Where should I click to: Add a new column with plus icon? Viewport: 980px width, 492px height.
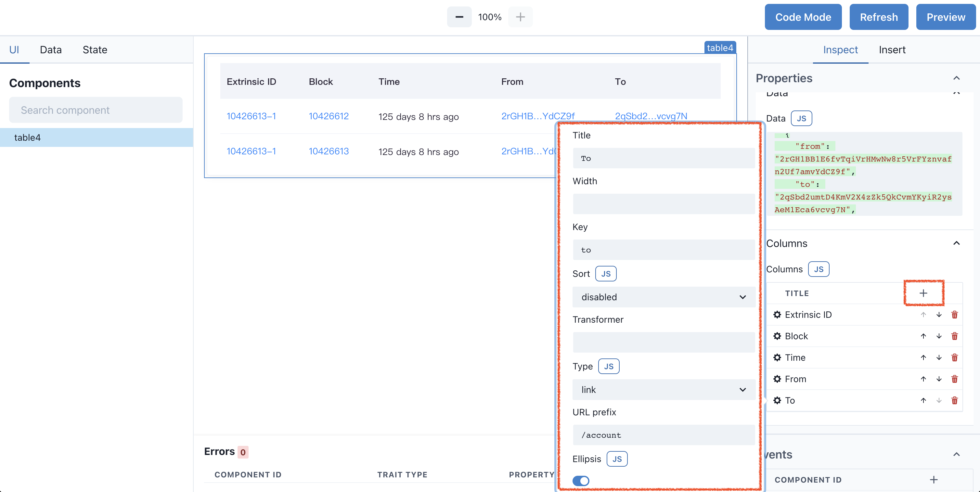[x=923, y=293]
